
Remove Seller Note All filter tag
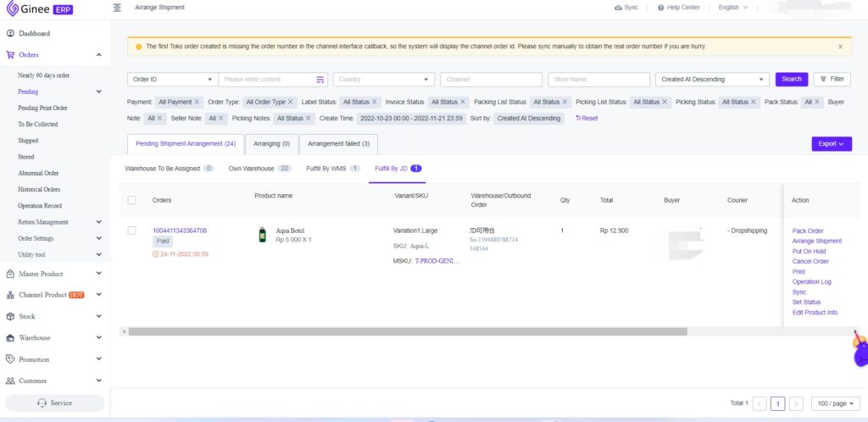coord(220,119)
